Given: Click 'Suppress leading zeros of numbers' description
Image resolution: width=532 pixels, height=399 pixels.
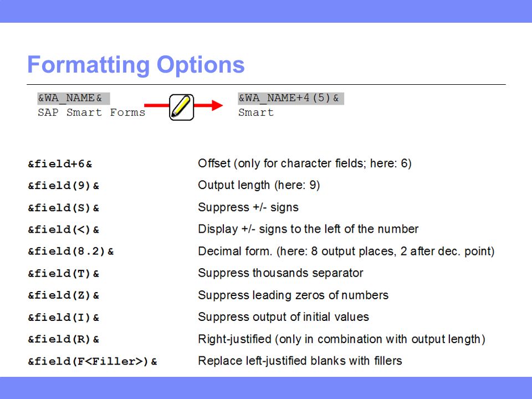Looking at the screenshot, I should point(293,295).
